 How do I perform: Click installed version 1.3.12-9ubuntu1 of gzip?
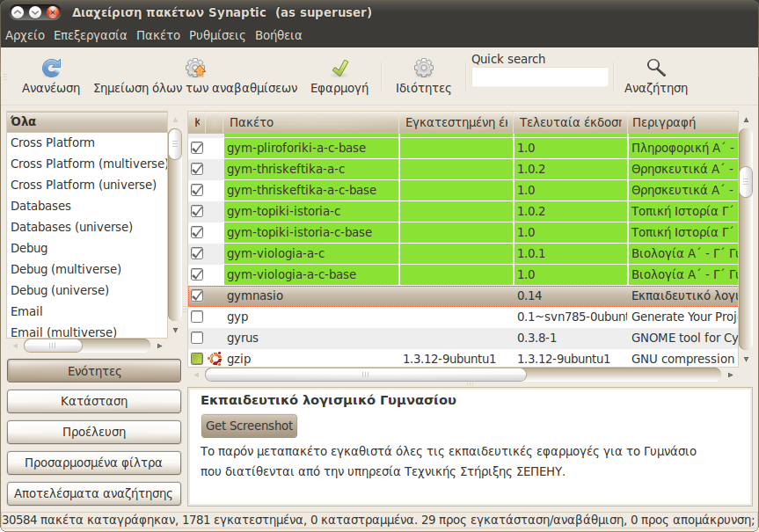tap(449, 359)
